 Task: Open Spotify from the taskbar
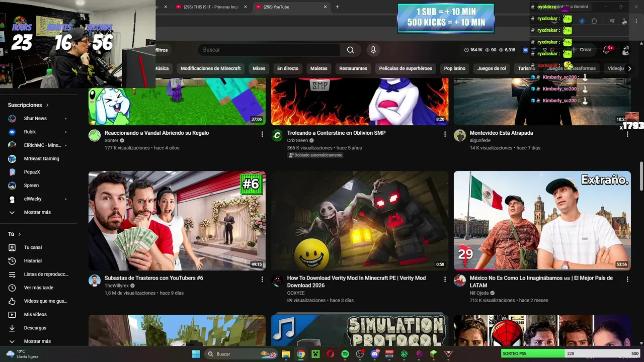[345, 354]
